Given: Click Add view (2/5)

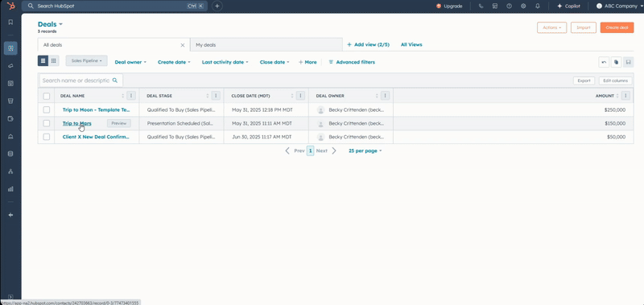Looking at the screenshot, I should point(368,45).
